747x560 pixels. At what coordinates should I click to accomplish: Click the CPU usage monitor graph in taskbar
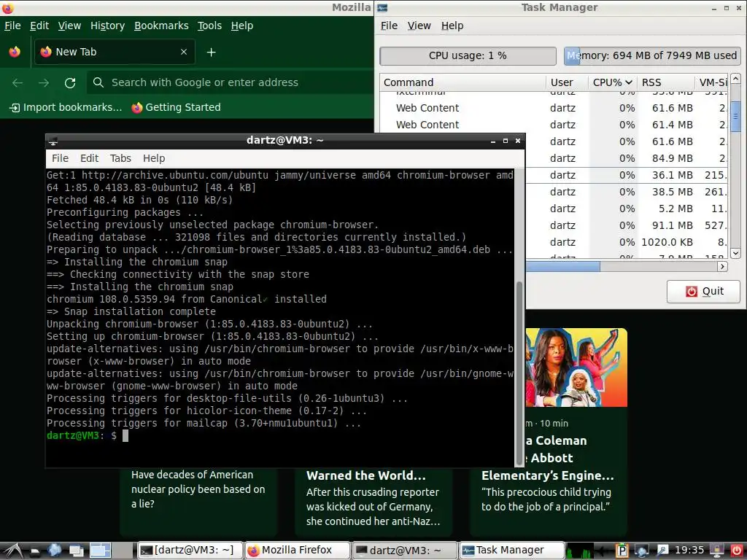[580, 551]
